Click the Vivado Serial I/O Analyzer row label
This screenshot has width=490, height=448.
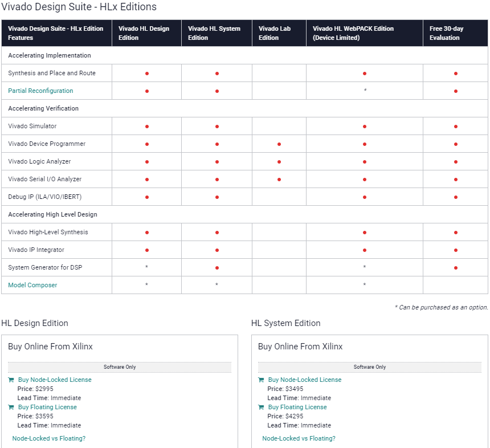tap(44, 179)
